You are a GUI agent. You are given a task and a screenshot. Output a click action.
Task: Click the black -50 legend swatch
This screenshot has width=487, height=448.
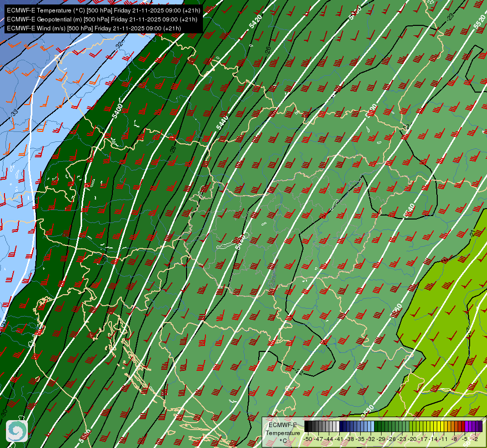click(x=306, y=426)
